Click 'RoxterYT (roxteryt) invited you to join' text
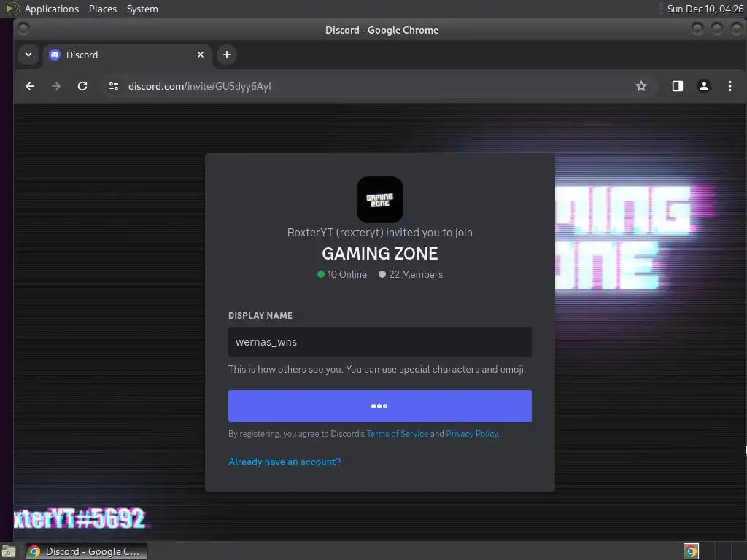Screen dimensions: 747x560 [x=379, y=233]
